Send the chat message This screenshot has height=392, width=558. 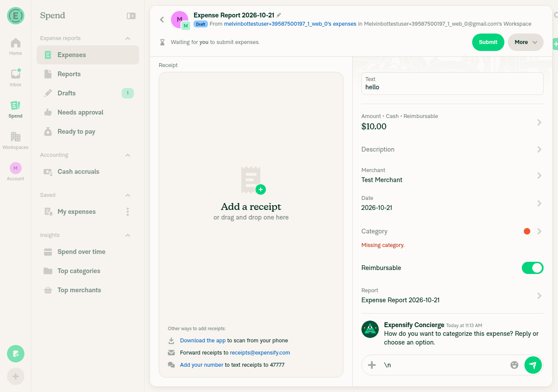533,365
